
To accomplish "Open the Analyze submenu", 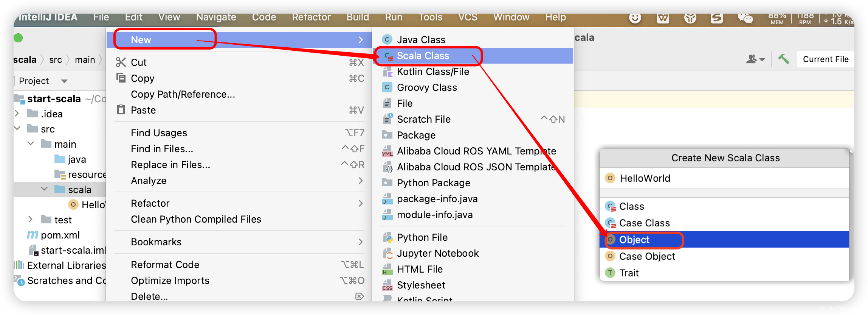I will (x=240, y=181).
